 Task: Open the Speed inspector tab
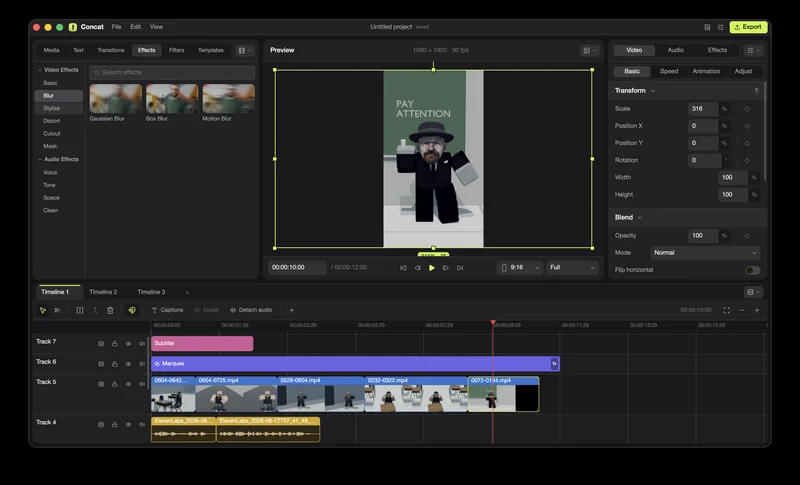[669, 71]
